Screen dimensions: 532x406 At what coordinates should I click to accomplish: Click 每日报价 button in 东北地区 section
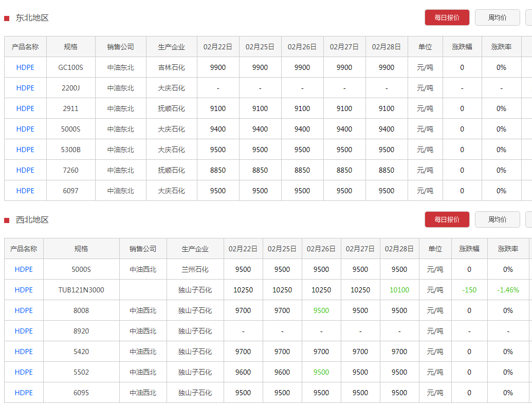pyautogui.click(x=447, y=17)
